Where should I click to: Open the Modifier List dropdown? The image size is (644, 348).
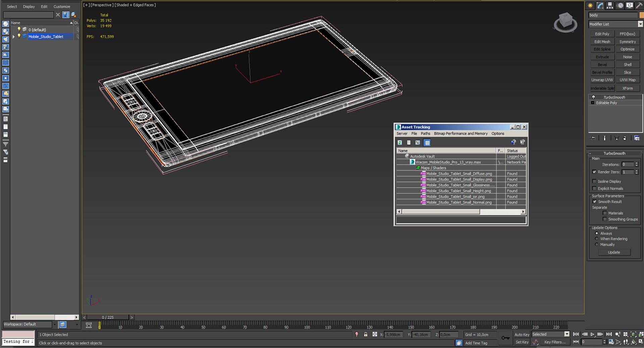coord(640,24)
